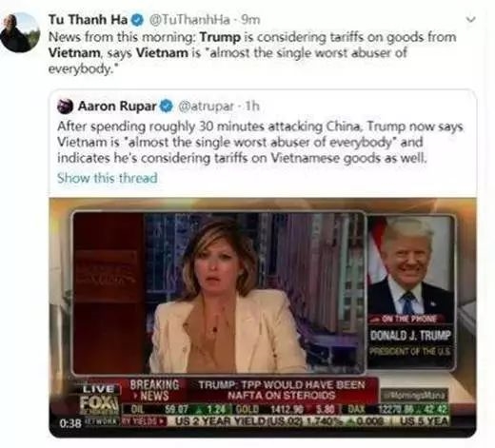
Task: Click the Fox LIVE logo corner
Action: pos(98,400)
